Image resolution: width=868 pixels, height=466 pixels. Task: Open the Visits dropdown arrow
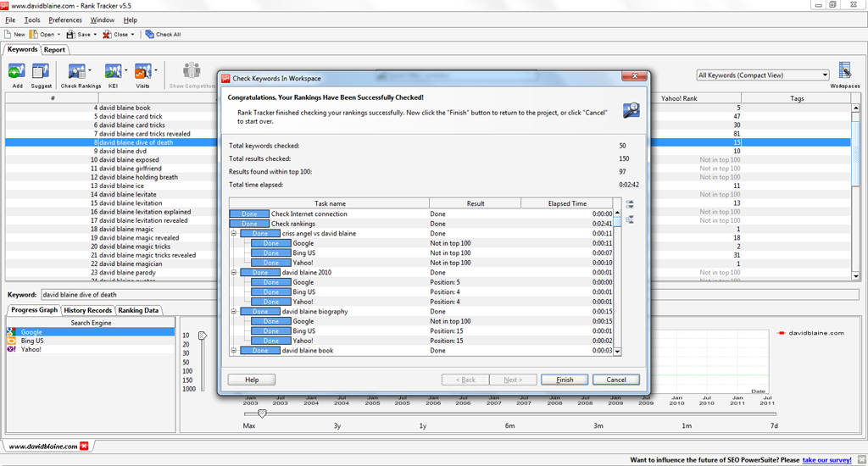[x=156, y=70]
